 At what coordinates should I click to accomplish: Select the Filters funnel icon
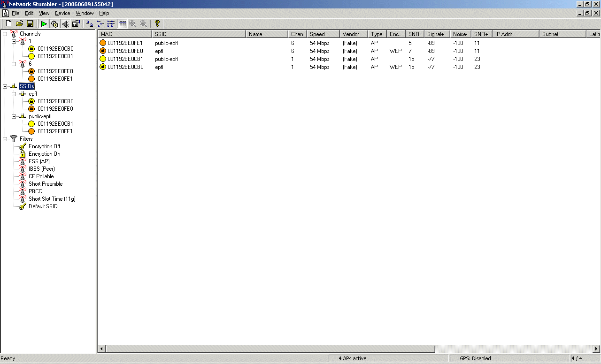click(13, 139)
